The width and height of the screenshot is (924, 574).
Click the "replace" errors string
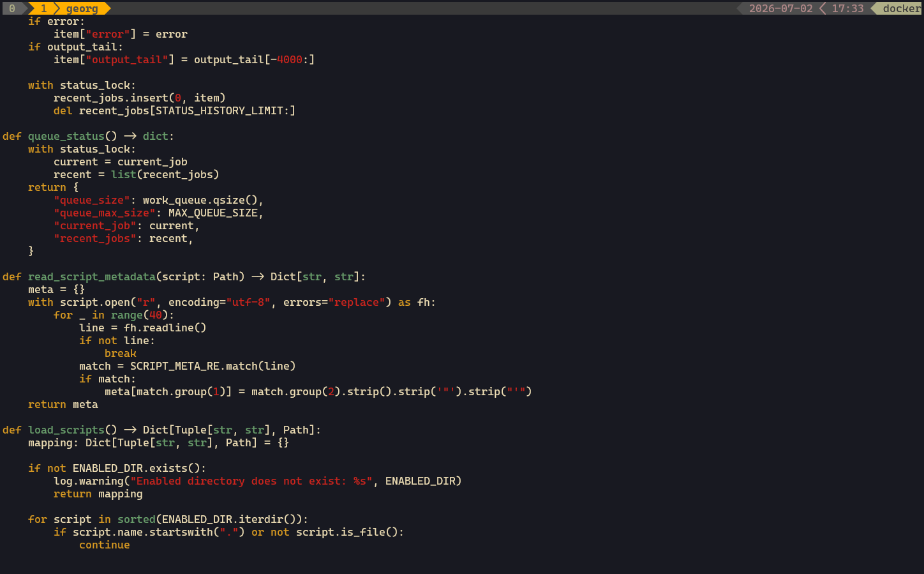[x=357, y=302]
